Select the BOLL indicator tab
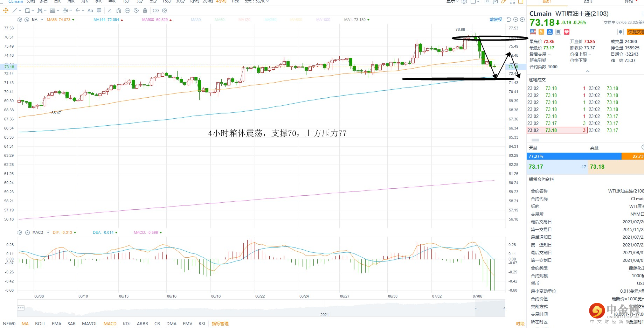Image resolution: width=644 pixels, height=328 pixels. tap(40, 324)
